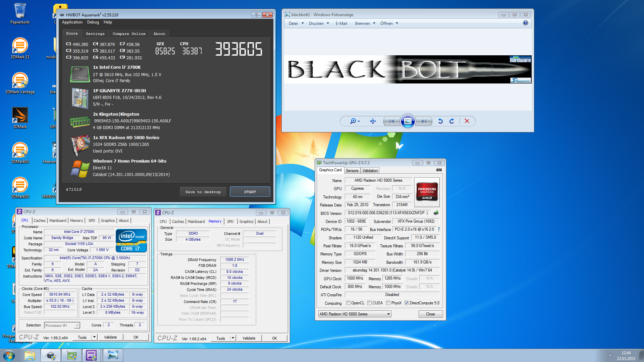This screenshot has width=644, height=362.
Task: Expand GPU selection dropdown in GPU-Z
Action: 388,314
